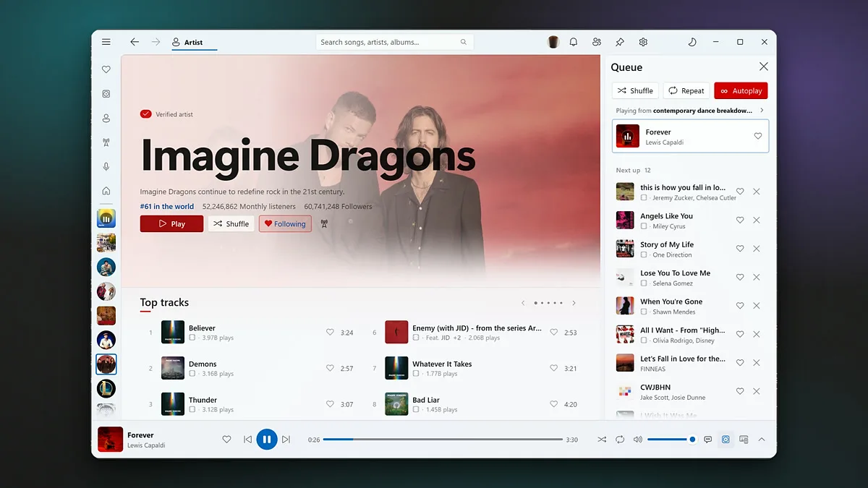Like Bad Liar with its heart icon
868x488 pixels.
(554, 404)
